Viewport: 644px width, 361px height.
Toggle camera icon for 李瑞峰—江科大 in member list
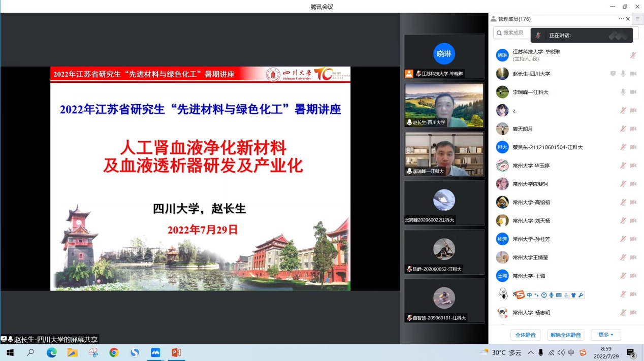coord(633,92)
